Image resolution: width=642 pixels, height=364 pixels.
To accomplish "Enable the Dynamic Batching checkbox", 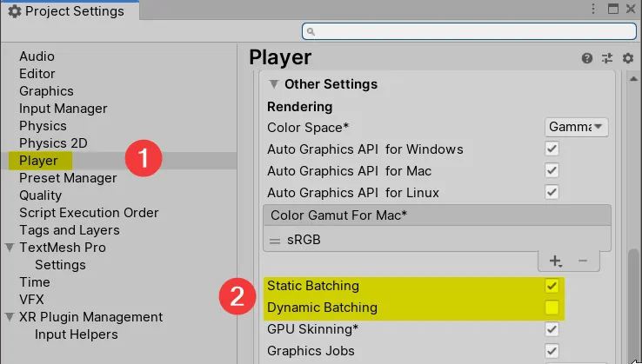I will (552, 308).
